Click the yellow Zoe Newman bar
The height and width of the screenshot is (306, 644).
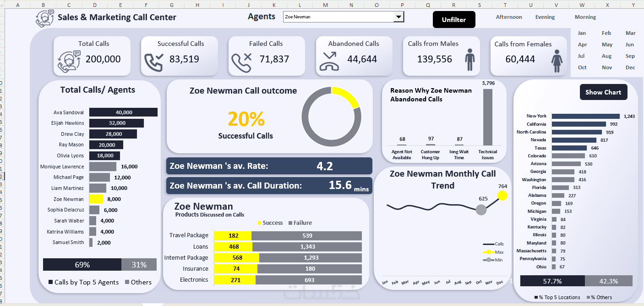pyautogui.click(x=96, y=199)
